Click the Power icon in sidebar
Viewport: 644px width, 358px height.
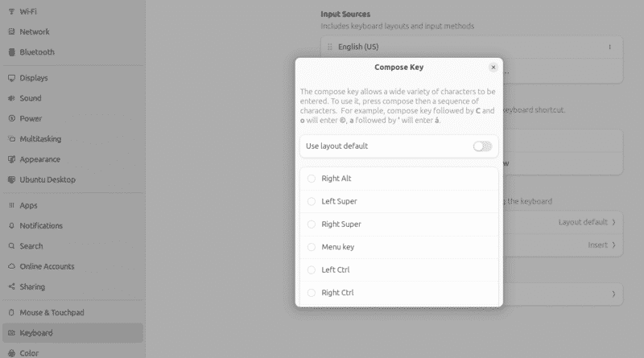11,118
